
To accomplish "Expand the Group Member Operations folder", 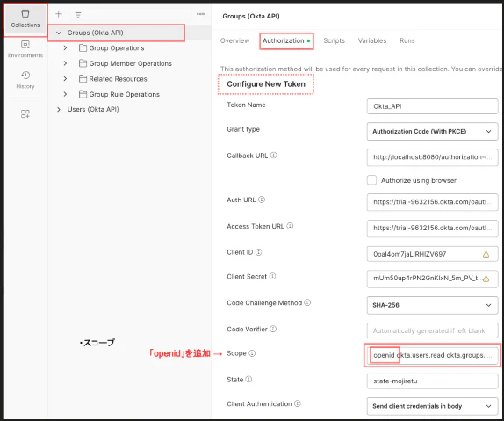I will [x=65, y=63].
